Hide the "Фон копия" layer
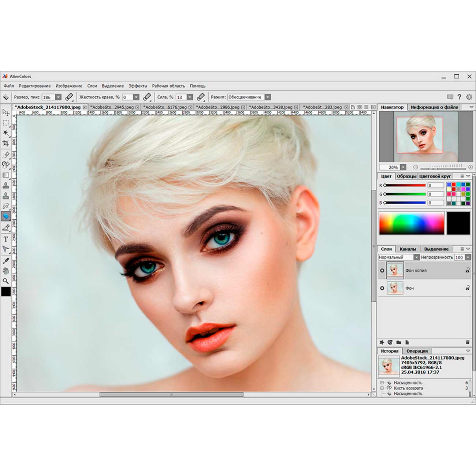This screenshot has height=476, width=476. click(x=382, y=271)
